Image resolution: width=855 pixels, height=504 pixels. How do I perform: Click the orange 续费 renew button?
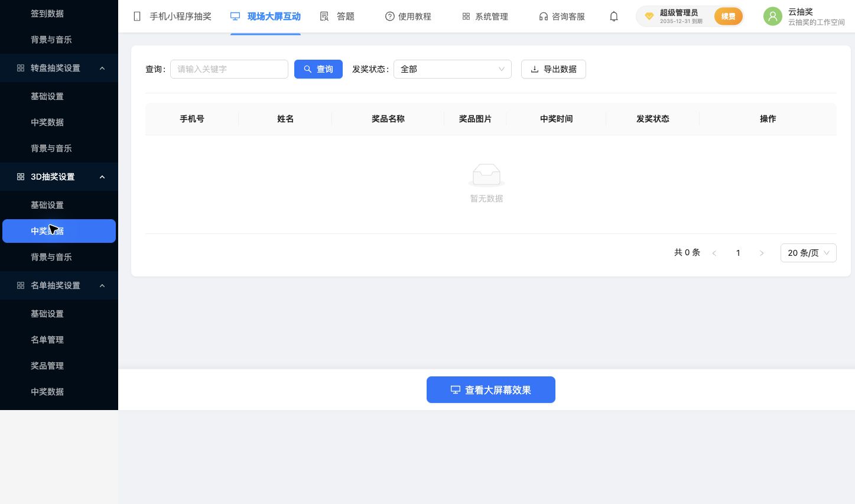[x=728, y=17]
